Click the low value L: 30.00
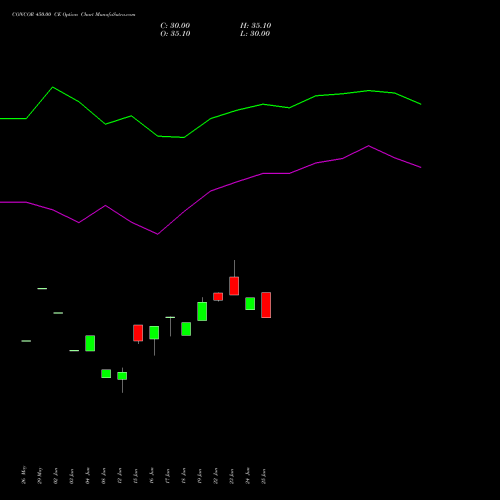 [255, 34]
